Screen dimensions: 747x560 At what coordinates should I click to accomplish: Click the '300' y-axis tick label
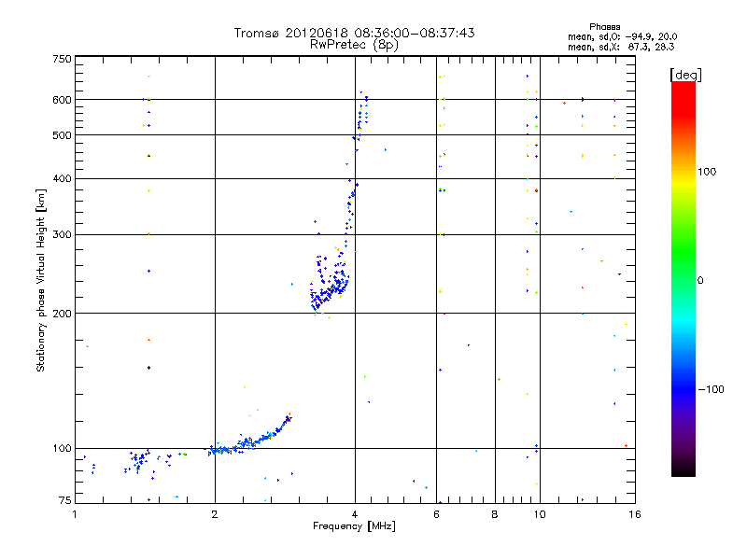point(63,234)
